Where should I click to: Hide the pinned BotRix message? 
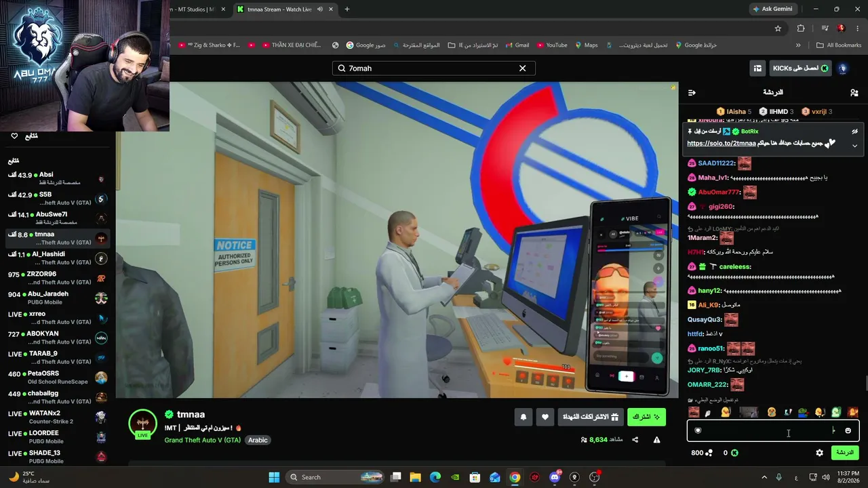point(854,131)
